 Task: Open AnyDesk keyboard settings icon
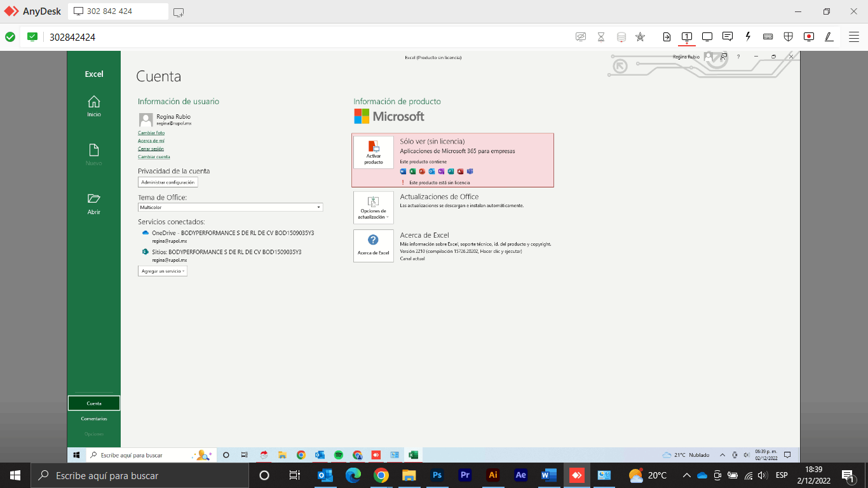[x=768, y=37]
